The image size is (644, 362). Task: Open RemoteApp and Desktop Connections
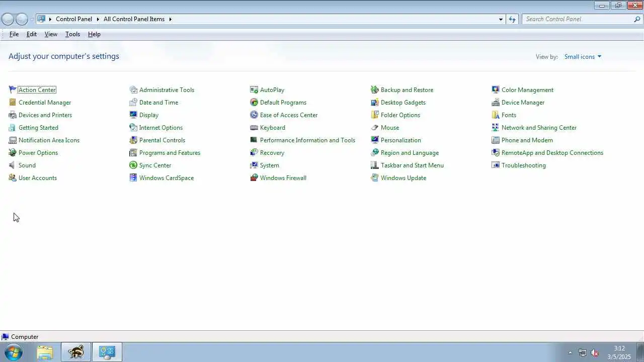[552, 153]
